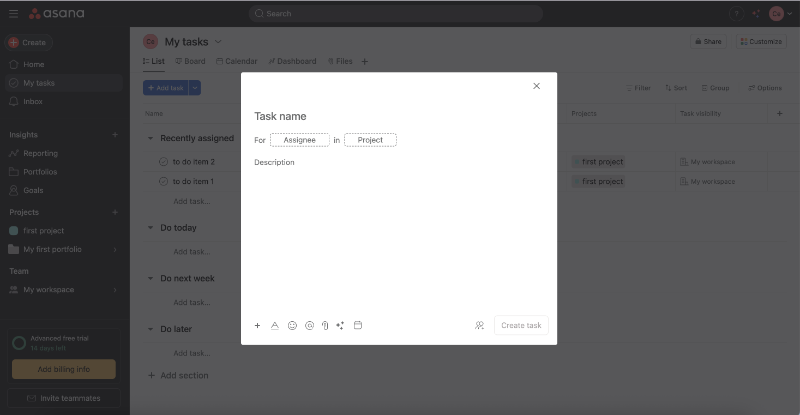800x415 pixels.
Task: Open My tasks title dropdown arrow
Action: coord(218,41)
